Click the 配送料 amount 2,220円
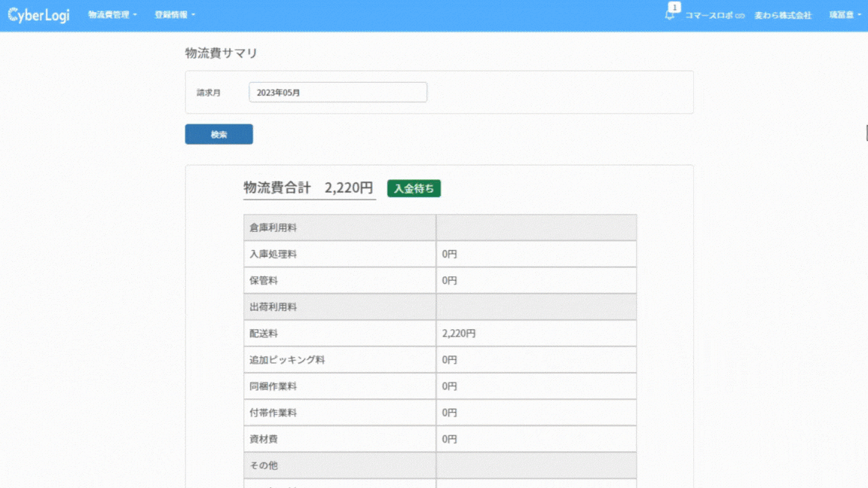 coord(459,334)
